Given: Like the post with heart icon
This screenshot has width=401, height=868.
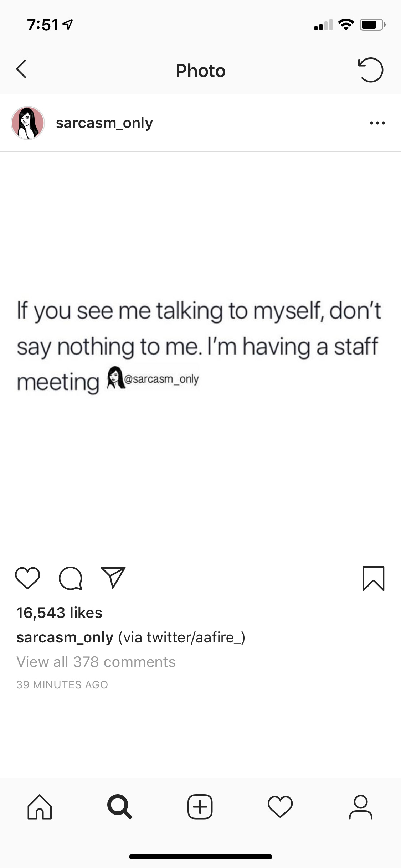Looking at the screenshot, I should point(27,578).
